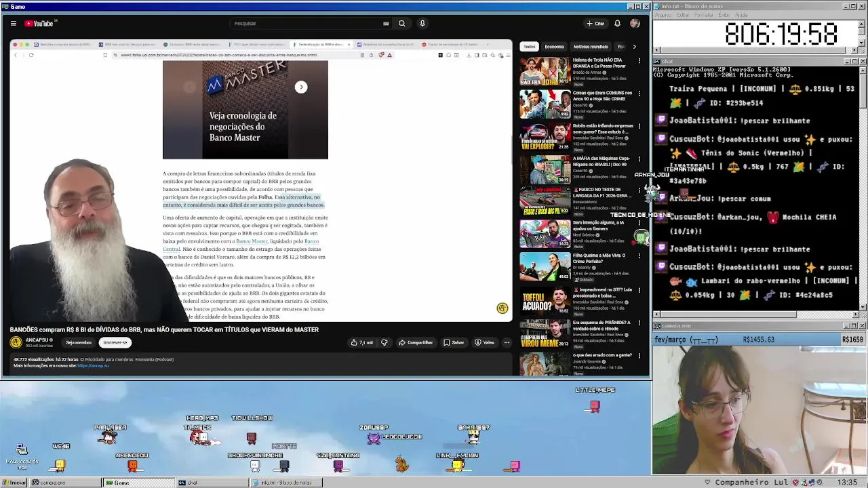Viewport: 868px width, 488px height.
Task: Click the ZORUSEP purple character in game
Action: (374, 439)
